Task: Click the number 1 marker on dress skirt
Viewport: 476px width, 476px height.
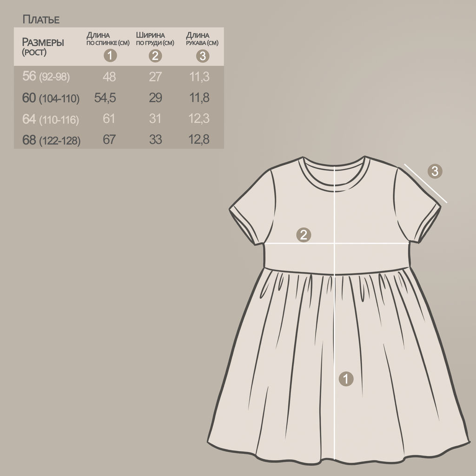Action: coord(345,378)
